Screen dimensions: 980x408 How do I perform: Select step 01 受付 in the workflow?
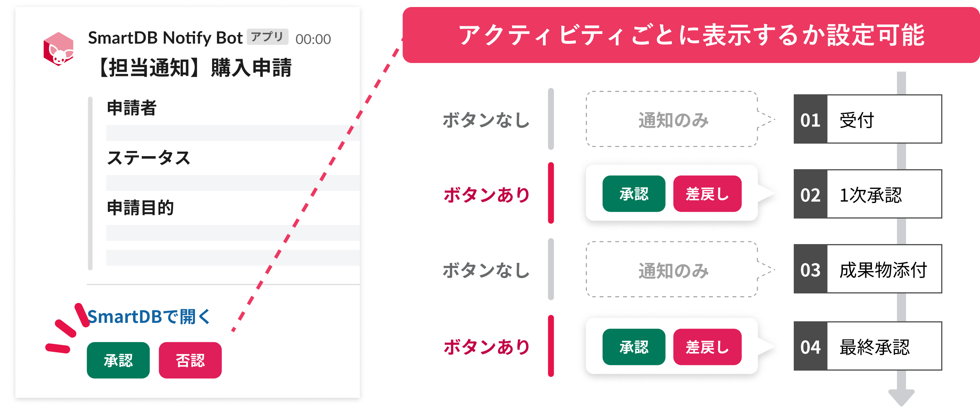(868, 119)
